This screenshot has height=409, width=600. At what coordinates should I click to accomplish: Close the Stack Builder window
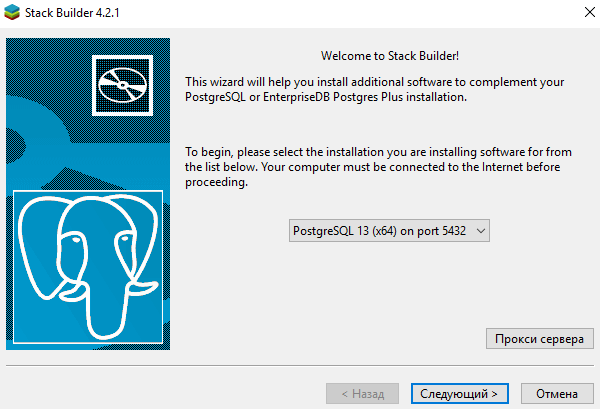pos(590,12)
